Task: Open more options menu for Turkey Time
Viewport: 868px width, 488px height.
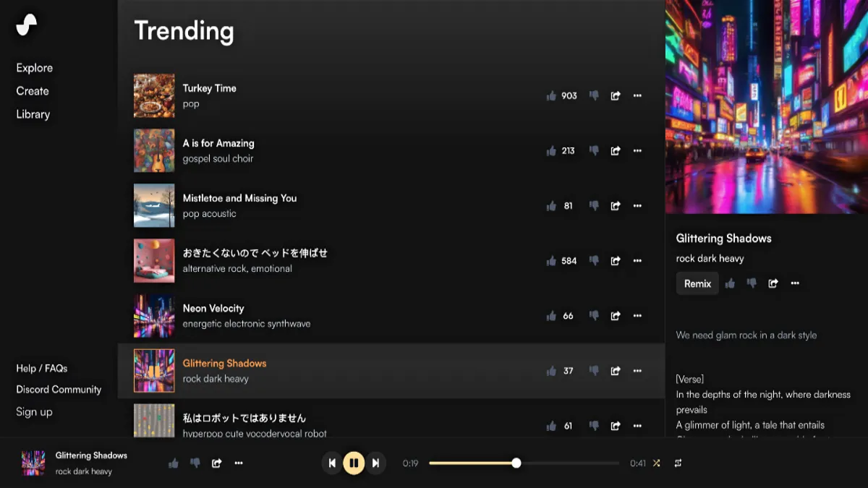Action: click(637, 95)
